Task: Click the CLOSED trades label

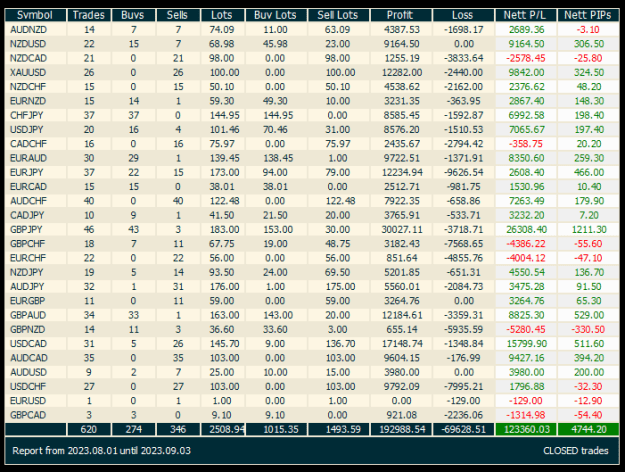Action: 576,451
